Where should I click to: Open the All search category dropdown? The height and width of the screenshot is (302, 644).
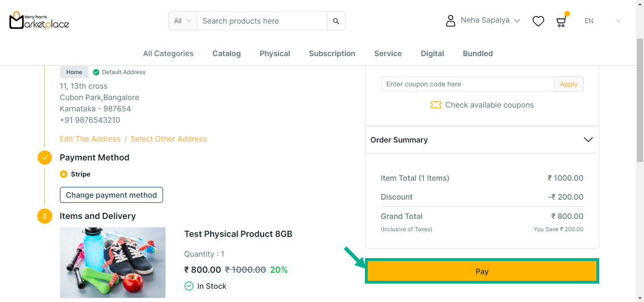coord(182,21)
